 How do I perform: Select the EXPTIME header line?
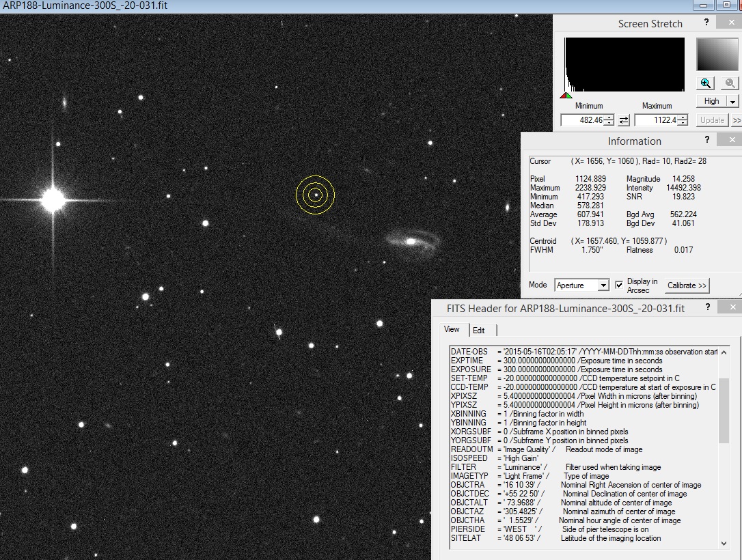[556, 361]
